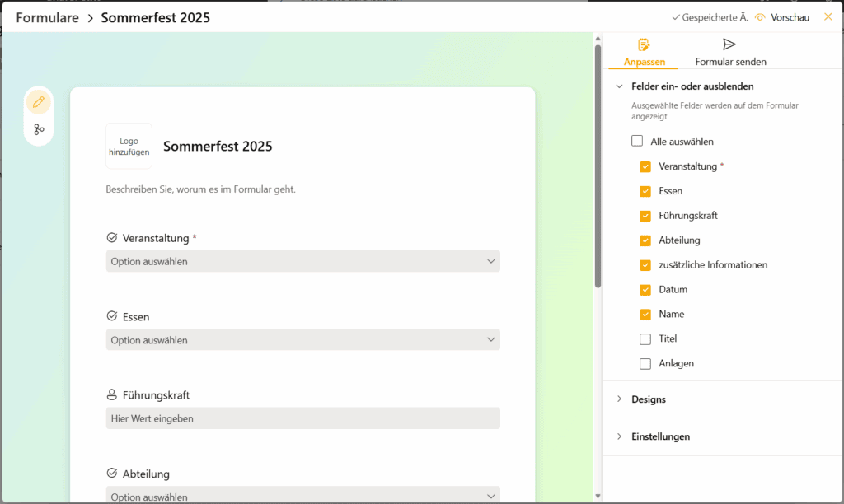Click the choice icon beside Veranstaltung label
The height and width of the screenshot is (504, 844).
point(110,237)
